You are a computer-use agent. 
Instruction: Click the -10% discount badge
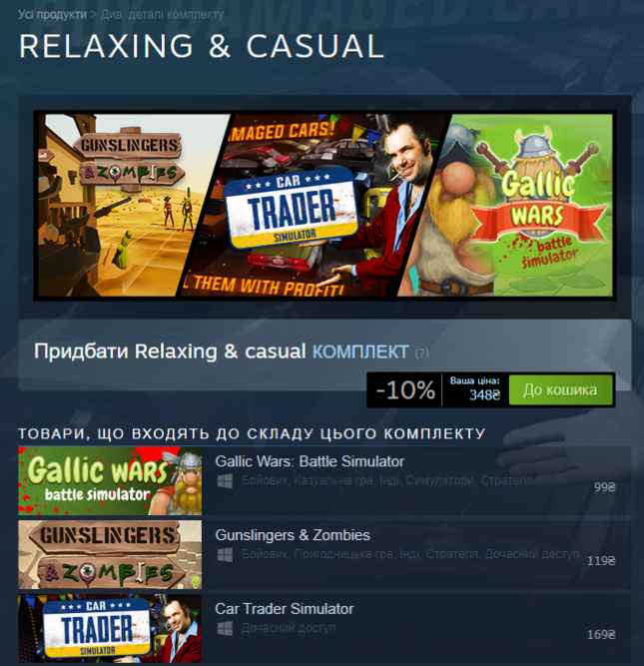[405, 390]
